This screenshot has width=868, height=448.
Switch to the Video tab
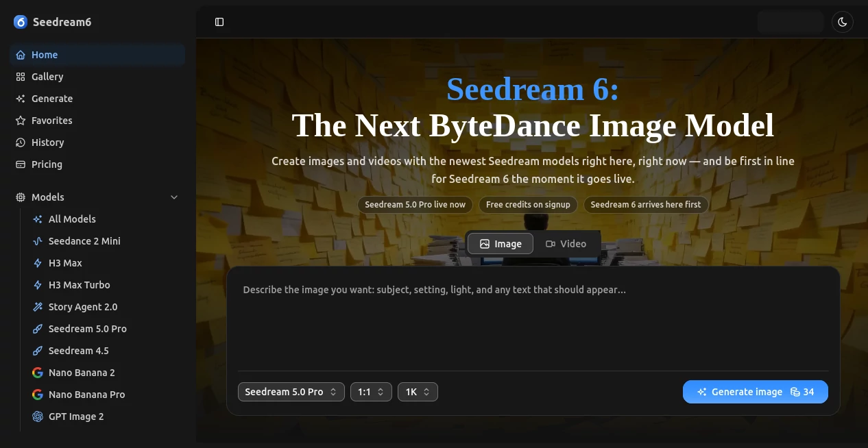tap(566, 244)
